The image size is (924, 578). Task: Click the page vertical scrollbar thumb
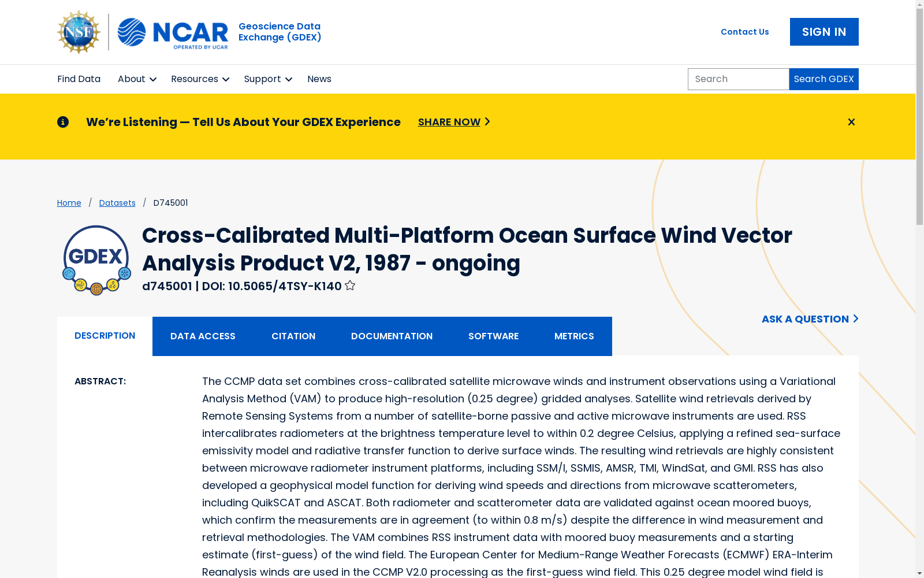tap(919, 117)
